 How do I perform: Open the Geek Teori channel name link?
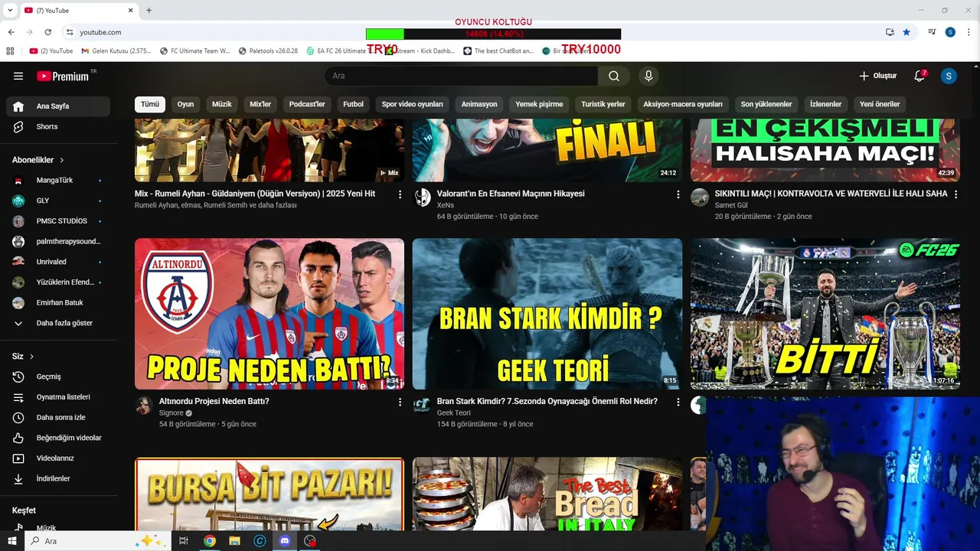(454, 413)
